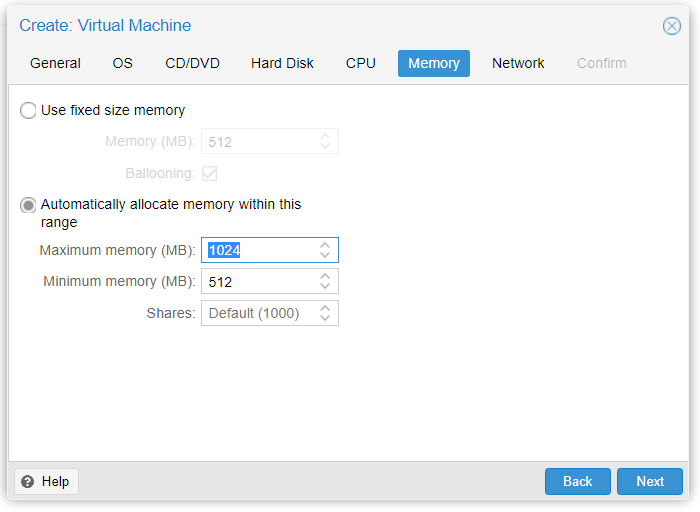Increase Minimum memory with up arrow
Image resolution: width=700 pixels, height=512 pixels.
tap(325, 276)
